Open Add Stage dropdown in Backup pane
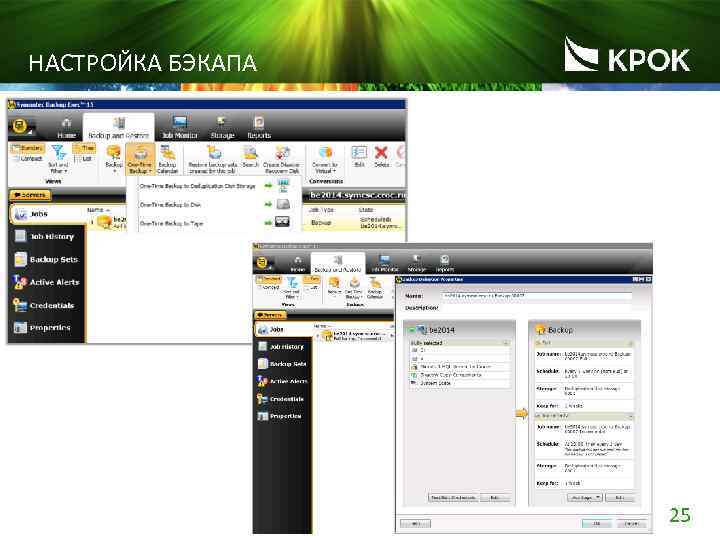This screenshot has width=720, height=540. click(584, 498)
